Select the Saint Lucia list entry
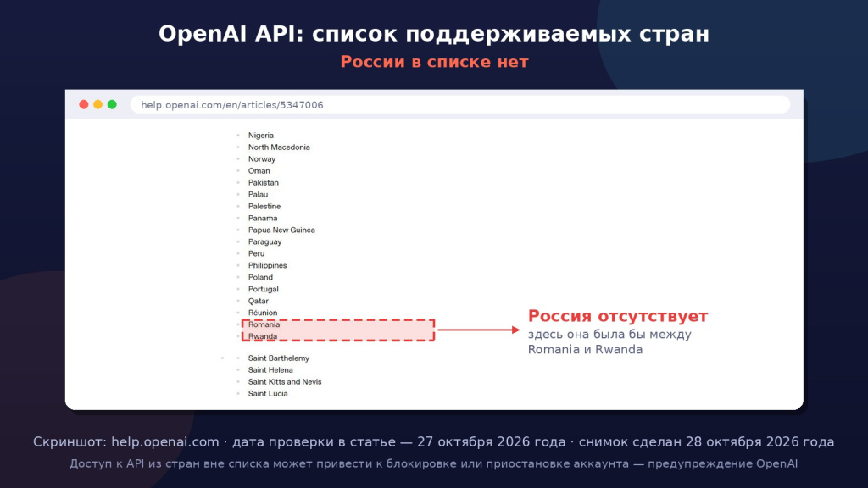The image size is (868, 488). (x=268, y=394)
